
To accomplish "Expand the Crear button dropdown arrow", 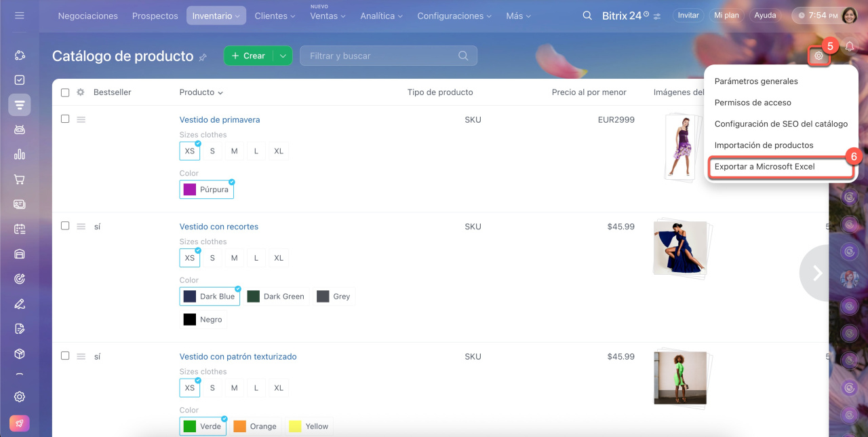I will tap(283, 56).
